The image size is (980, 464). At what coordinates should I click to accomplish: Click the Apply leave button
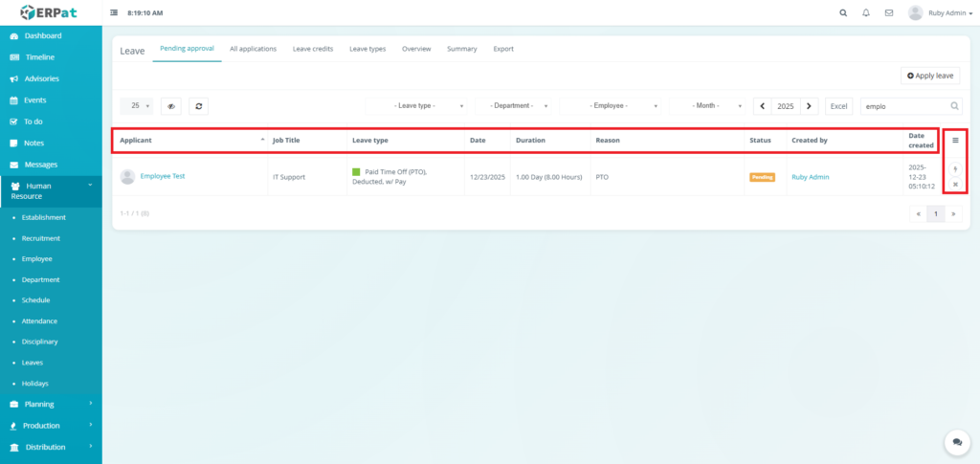930,75
